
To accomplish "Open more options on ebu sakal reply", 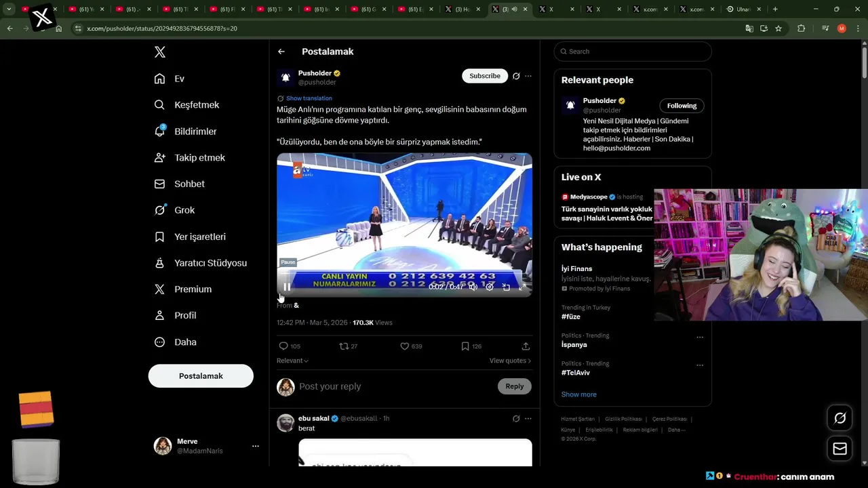I will (528, 419).
